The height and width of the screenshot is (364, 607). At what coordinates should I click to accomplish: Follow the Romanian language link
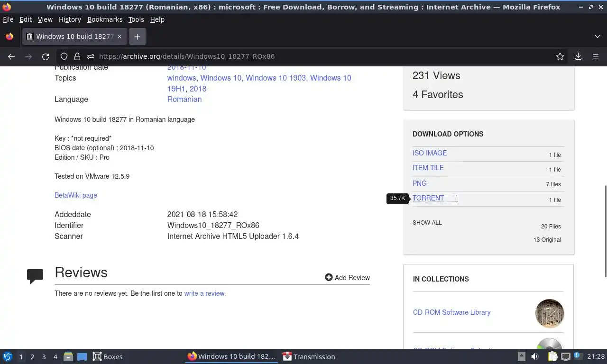click(x=184, y=99)
